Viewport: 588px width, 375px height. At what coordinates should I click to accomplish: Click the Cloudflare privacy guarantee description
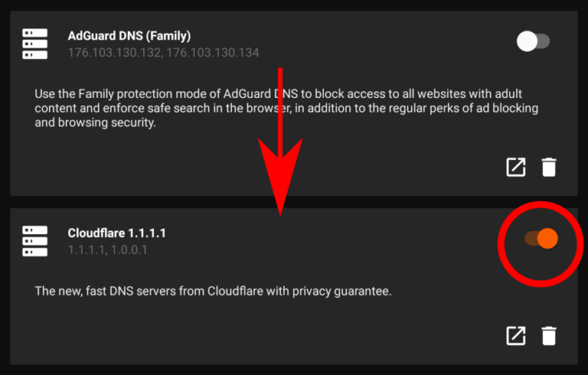click(213, 291)
